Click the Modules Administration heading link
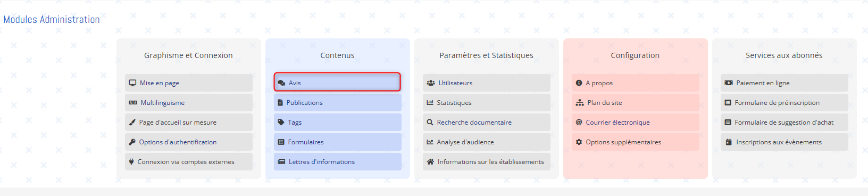 pos(52,20)
